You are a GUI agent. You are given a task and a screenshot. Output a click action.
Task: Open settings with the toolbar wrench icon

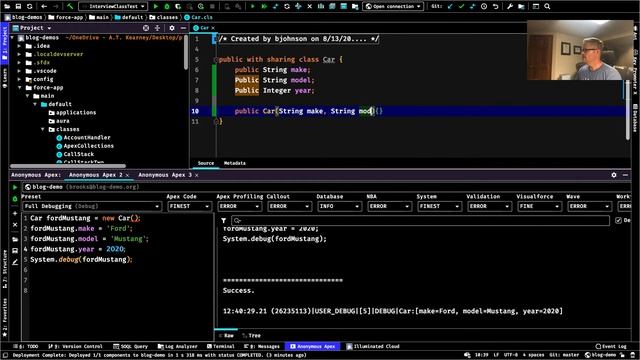(510, 7)
